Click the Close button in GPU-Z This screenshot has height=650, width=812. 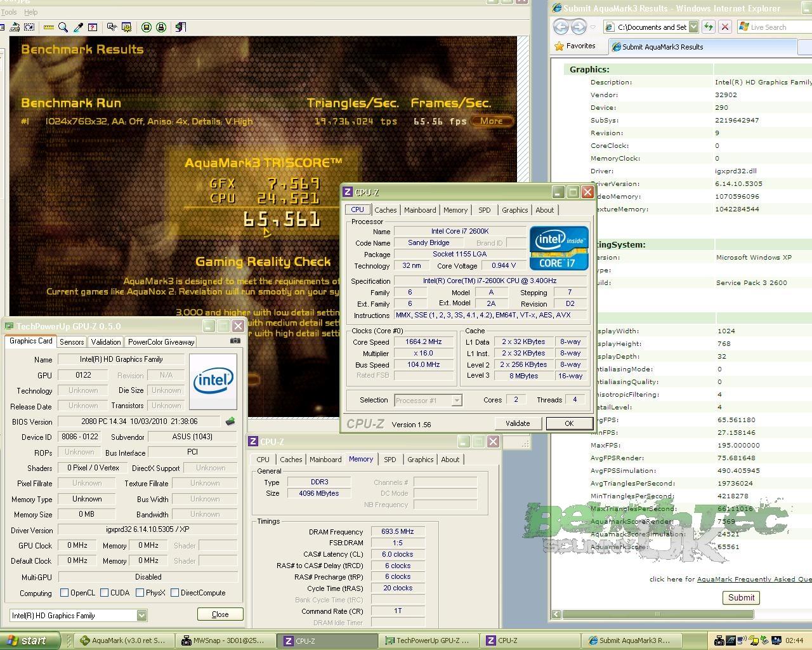click(x=220, y=614)
